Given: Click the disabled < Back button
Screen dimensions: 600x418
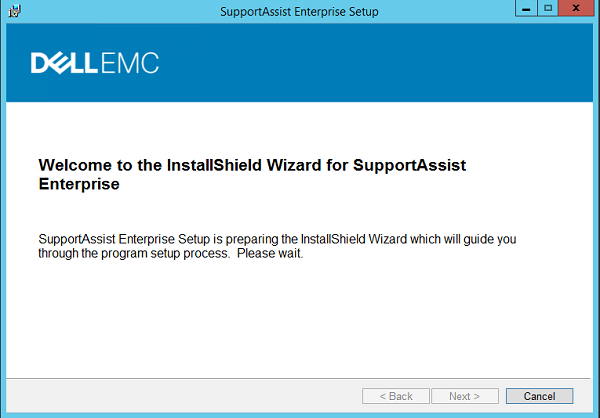Looking at the screenshot, I should [x=396, y=396].
